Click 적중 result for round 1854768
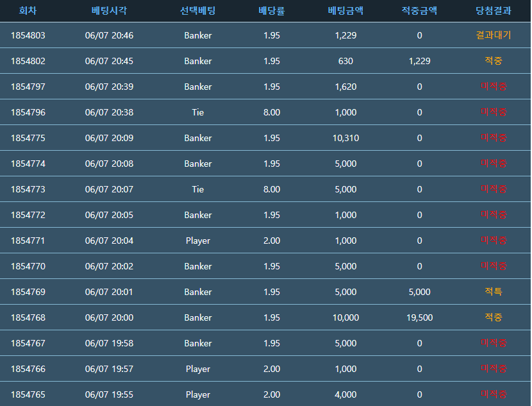Screen dimensions: 532x406 [494, 317]
